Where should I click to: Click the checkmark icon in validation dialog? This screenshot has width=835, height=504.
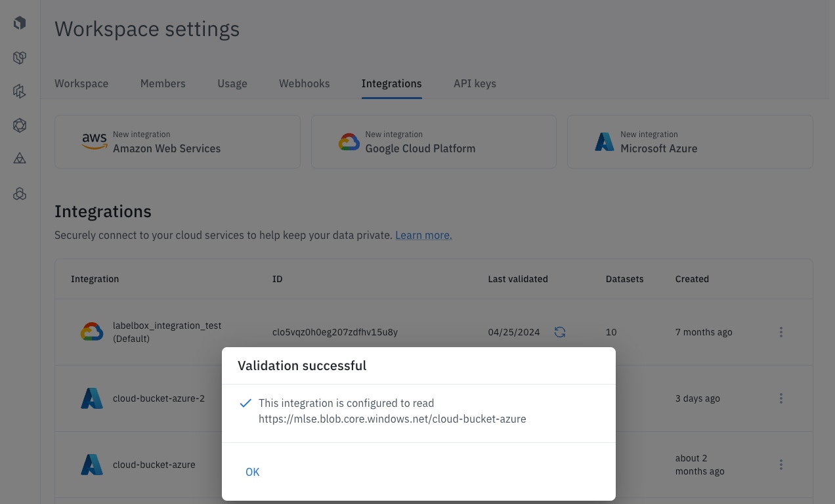(x=246, y=403)
